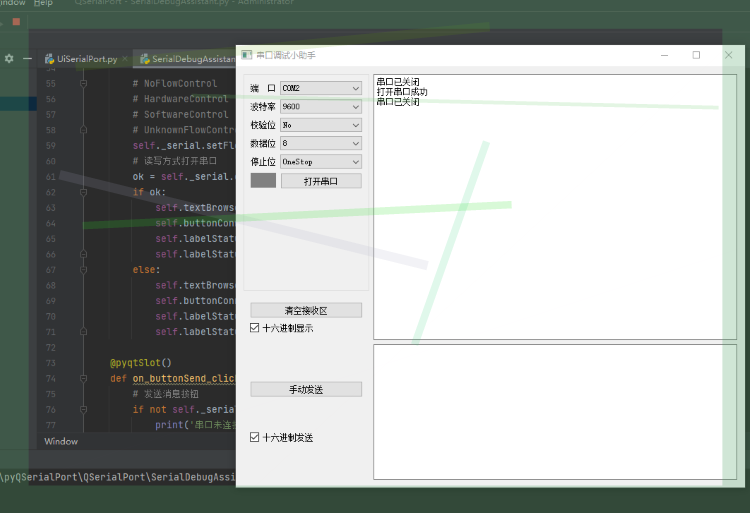Click fold marker at line 55

(x=83, y=83)
